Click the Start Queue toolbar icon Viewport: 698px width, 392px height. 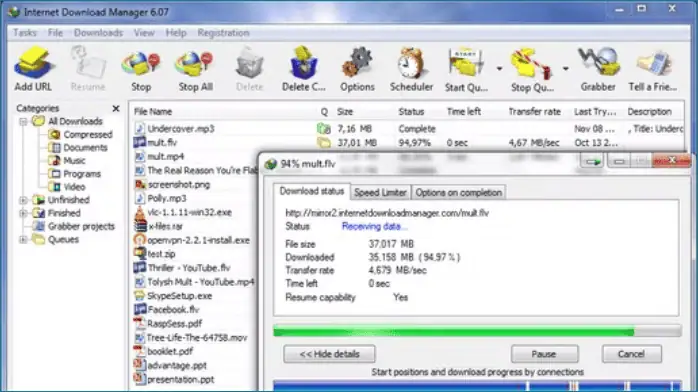(x=466, y=69)
